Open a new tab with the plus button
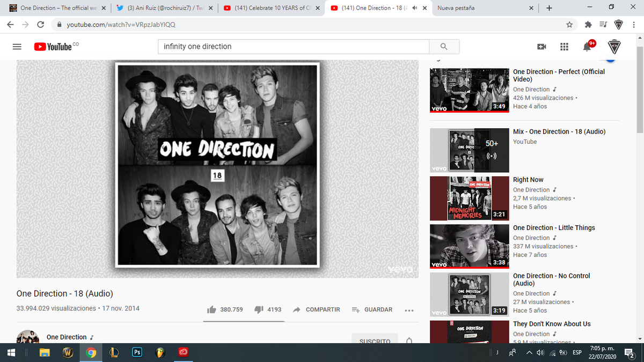 (548, 8)
